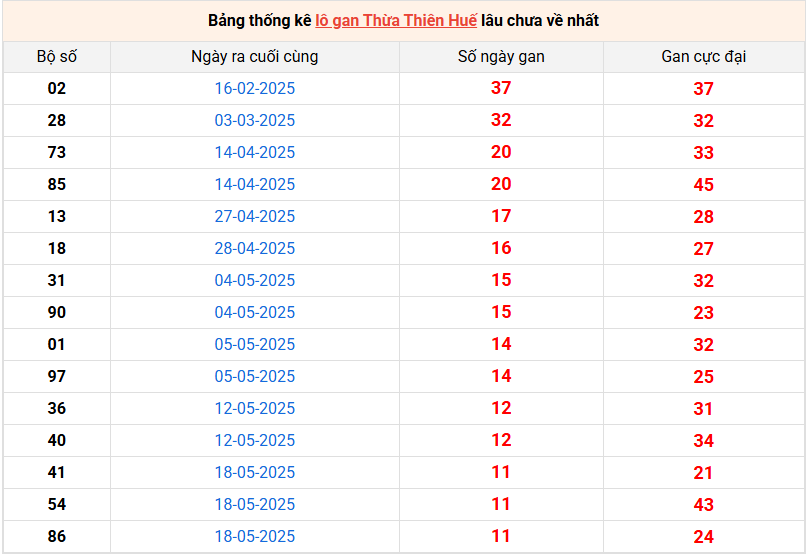Select the Số ngày gan value 16
Image resolution: width=808 pixels, height=558 pixels.
point(501,248)
